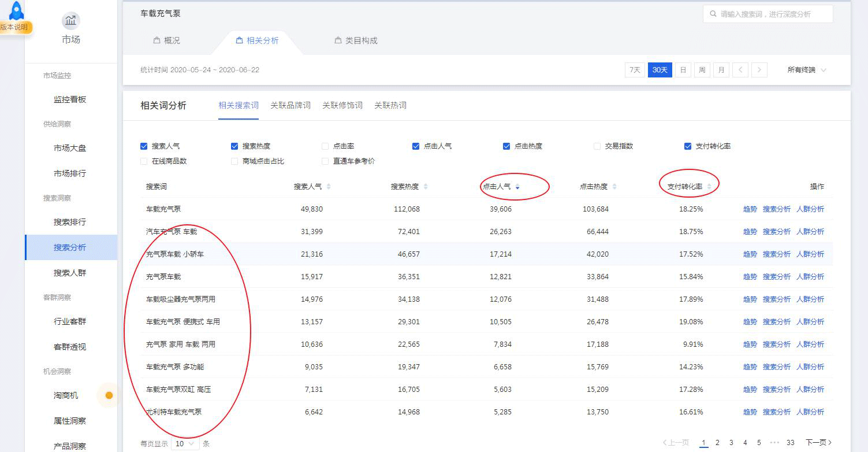Click the sort arrows beside 搜索人气 column
The width and height of the screenshot is (868, 452).
tap(329, 187)
